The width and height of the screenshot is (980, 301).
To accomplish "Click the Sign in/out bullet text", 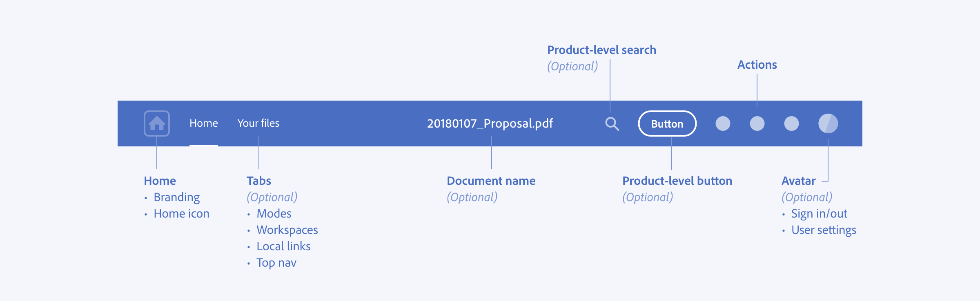I will click(819, 213).
